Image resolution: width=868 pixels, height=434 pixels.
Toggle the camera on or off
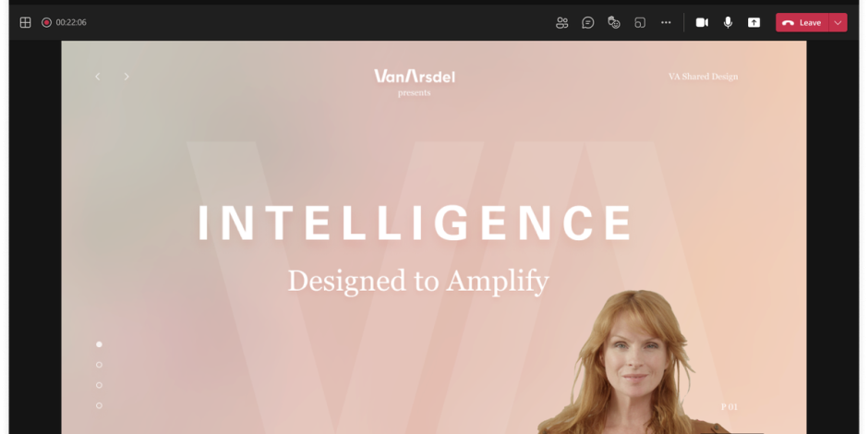[x=702, y=23]
